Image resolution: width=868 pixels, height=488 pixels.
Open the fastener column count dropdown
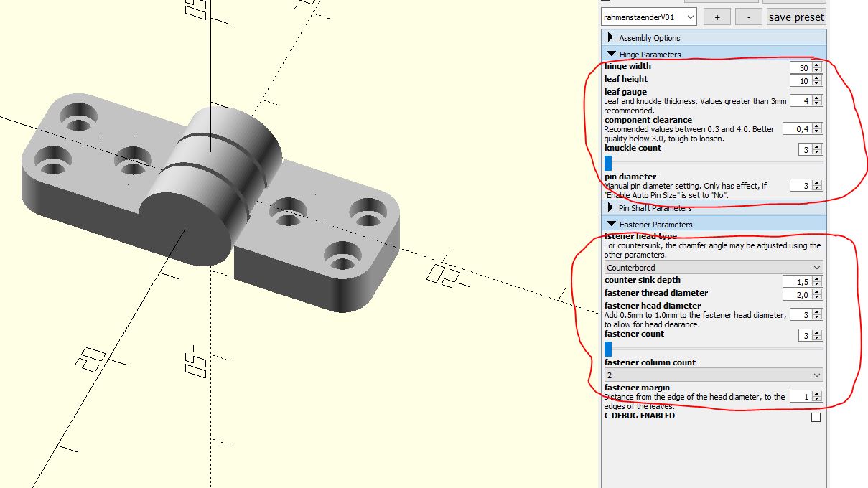(713, 375)
